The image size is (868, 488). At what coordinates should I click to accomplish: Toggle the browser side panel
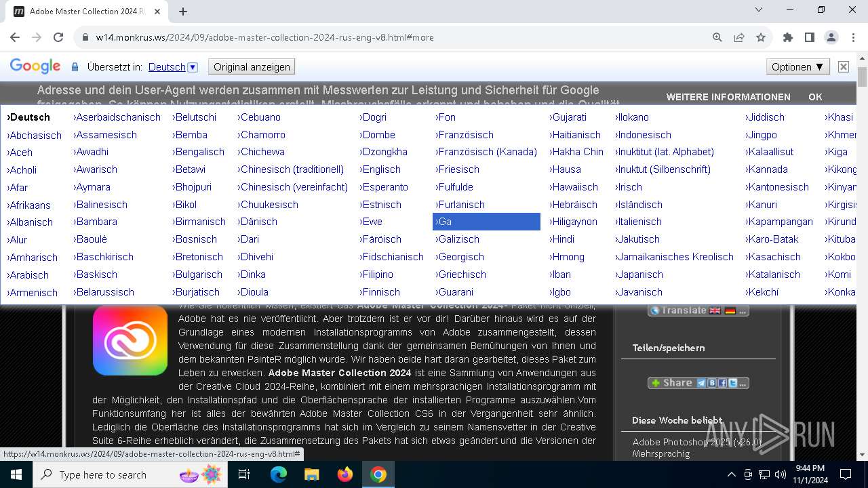[x=810, y=37]
